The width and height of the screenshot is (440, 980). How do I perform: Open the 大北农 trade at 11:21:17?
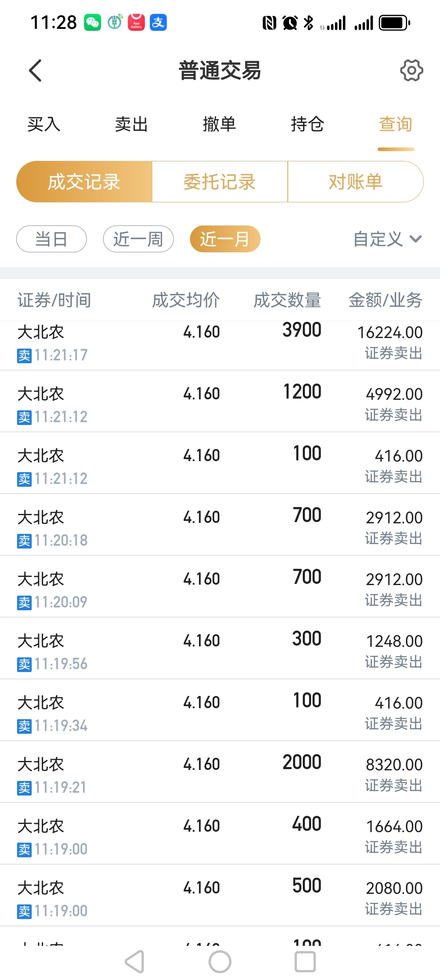220,343
